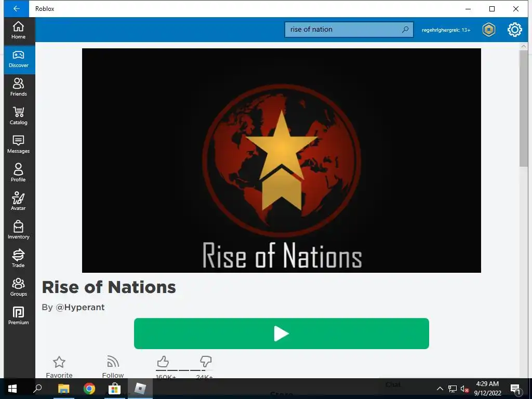Open the Premium page
The image size is (532, 399).
[19, 316]
